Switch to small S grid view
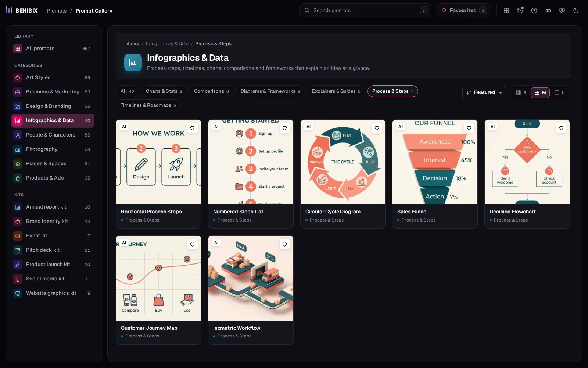Image resolution: width=588 pixels, height=368 pixels. 521,93
